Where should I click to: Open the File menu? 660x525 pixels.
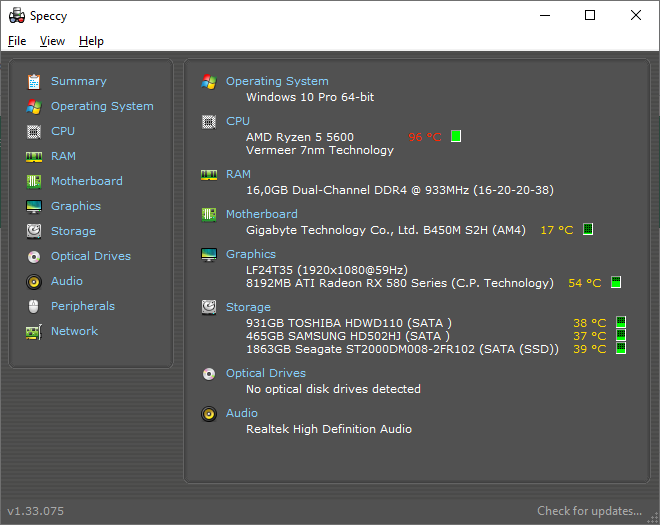tap(17, 41)
